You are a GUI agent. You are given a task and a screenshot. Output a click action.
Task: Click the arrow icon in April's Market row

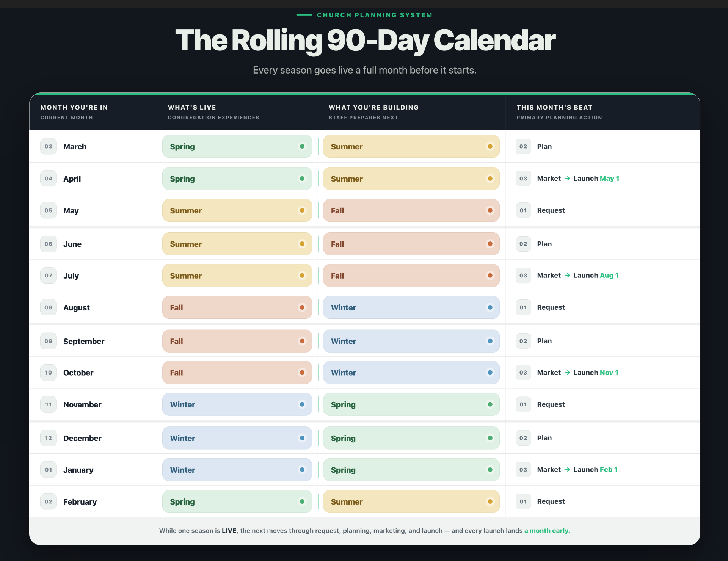tap(567, 179)
